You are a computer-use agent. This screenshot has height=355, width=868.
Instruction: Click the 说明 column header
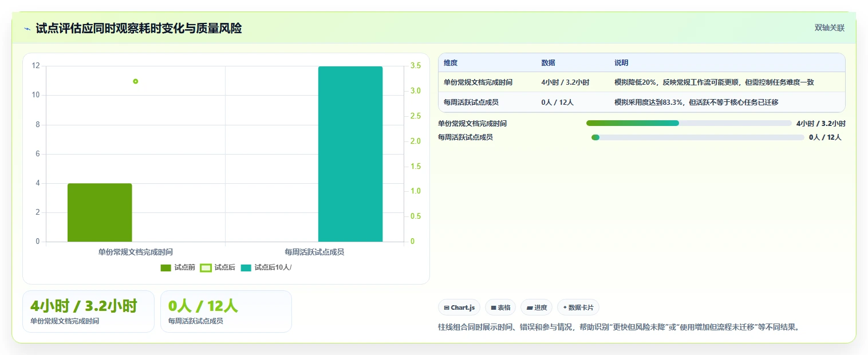[621, 63]
